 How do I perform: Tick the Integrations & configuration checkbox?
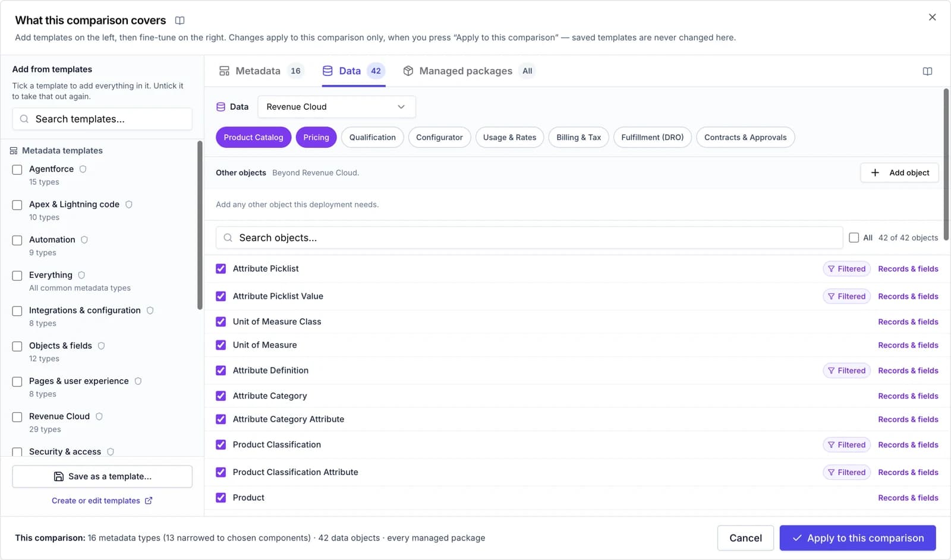[17, 311]
